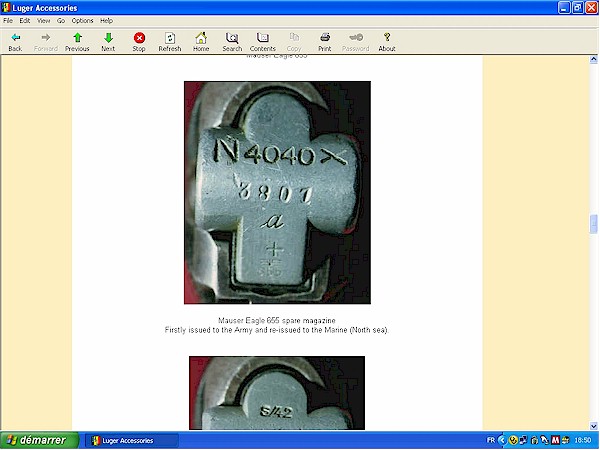
Task: Open the Go menu
Action: click(x=61, y=21)
